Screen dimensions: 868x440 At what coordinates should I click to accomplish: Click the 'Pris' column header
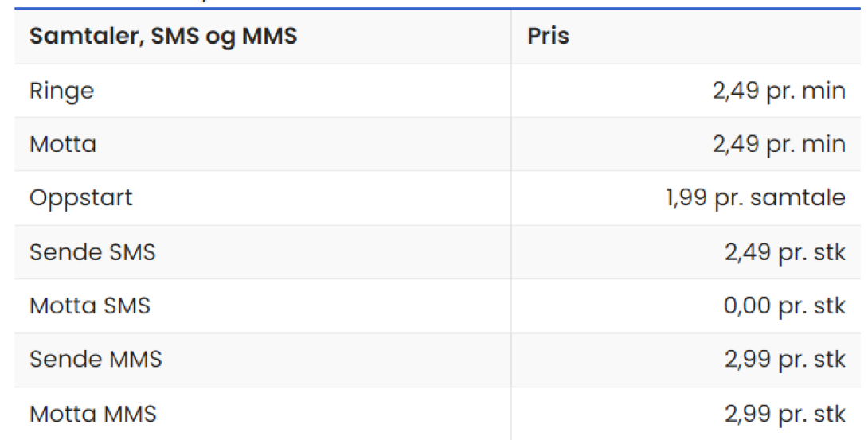click(548, 36)
